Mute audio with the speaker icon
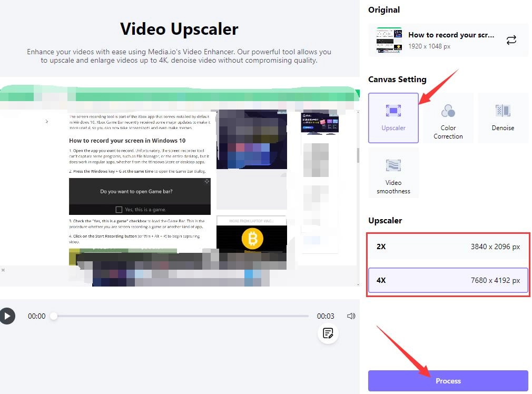 (x=351, y=316)
